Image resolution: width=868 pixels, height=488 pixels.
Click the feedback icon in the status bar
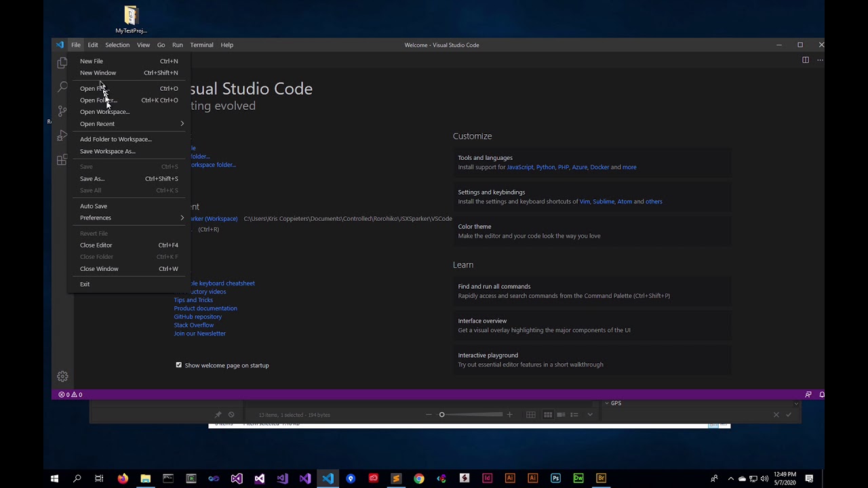pos(808,394)
